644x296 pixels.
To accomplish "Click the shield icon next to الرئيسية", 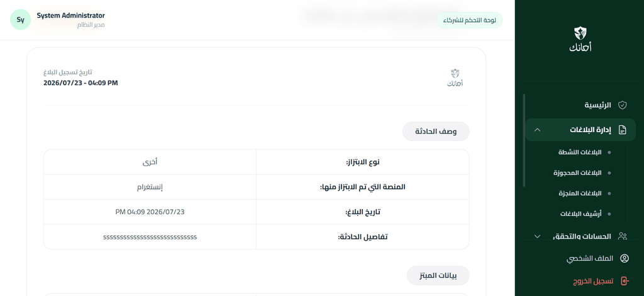I will click(623, 105).
